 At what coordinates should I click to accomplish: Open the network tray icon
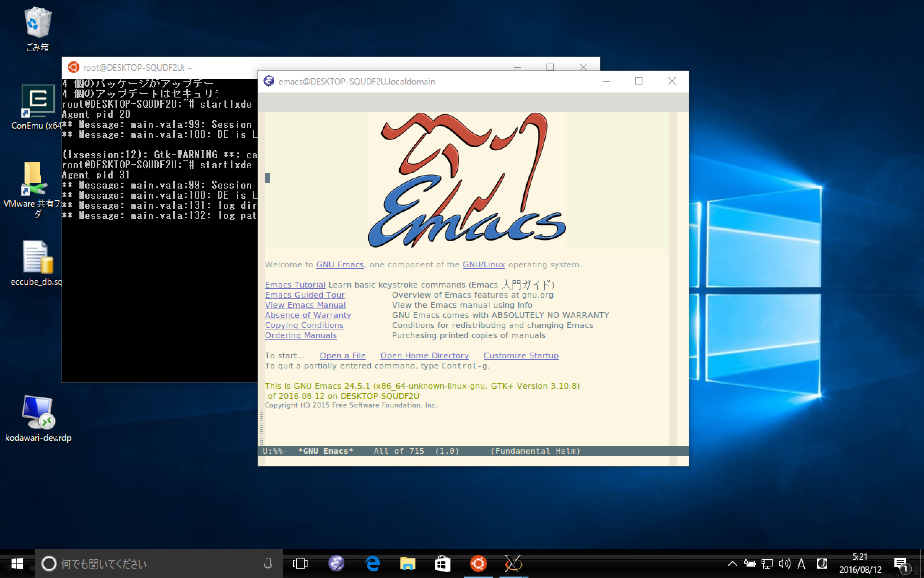767,564
